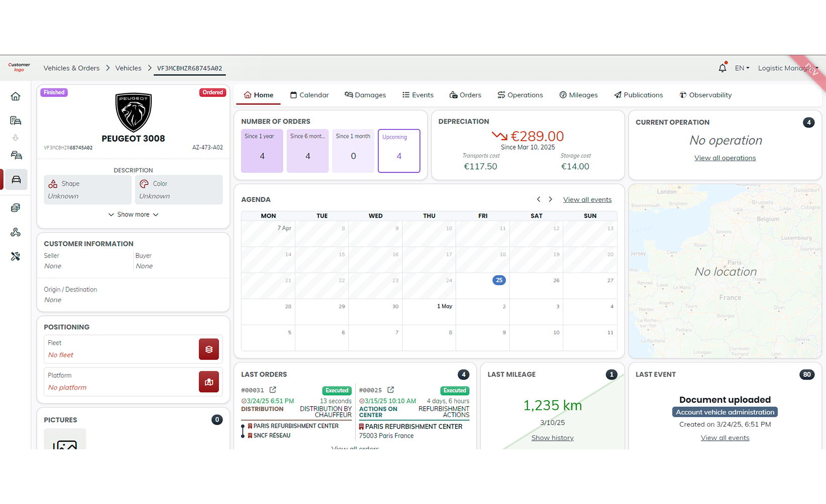Screen dimensions: 826x504
Task: Open order #00025 external link icon
Action: 390,390
